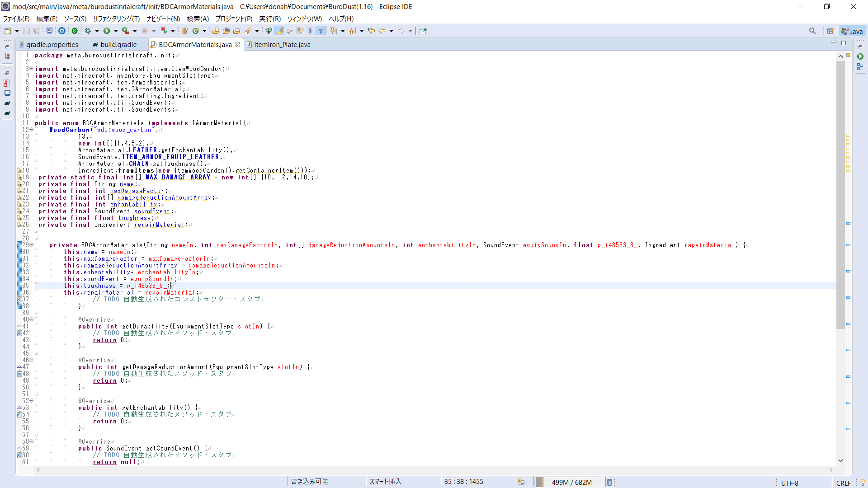
Task: Collapse the constructor fold at line 29
Action: (31, 245)
